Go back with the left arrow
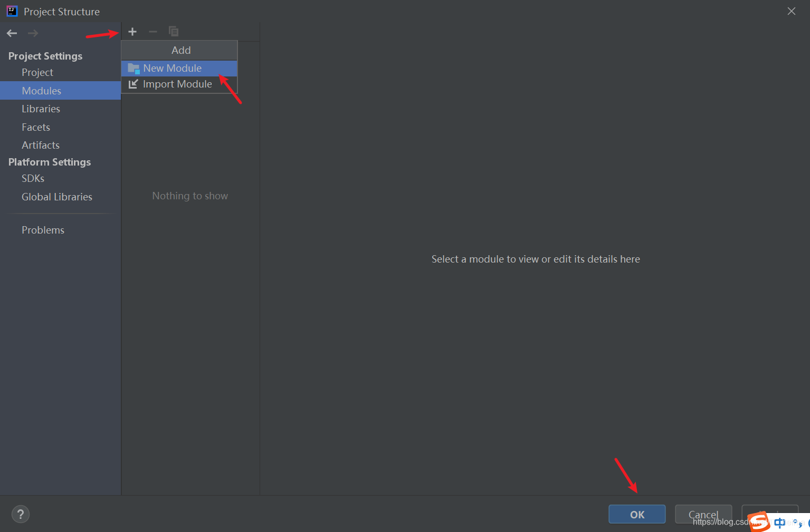 (x=12, y=33)
